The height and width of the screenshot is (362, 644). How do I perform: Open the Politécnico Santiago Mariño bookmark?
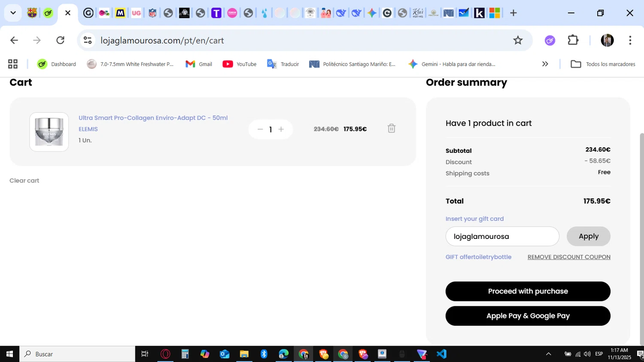point(352,64)
